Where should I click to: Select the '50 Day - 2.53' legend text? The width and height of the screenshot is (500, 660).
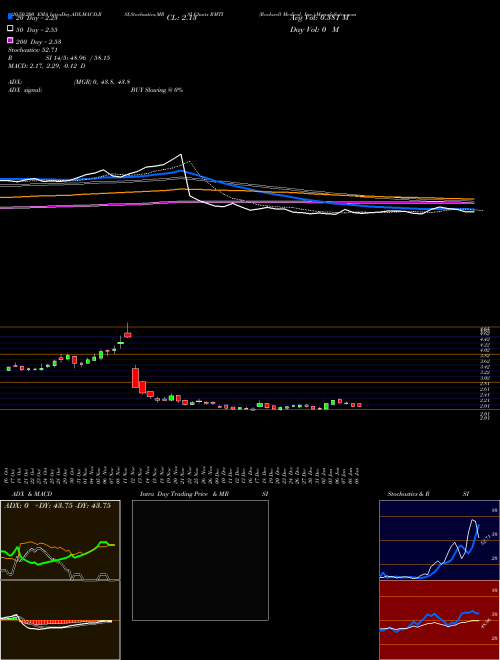(37, 30)
